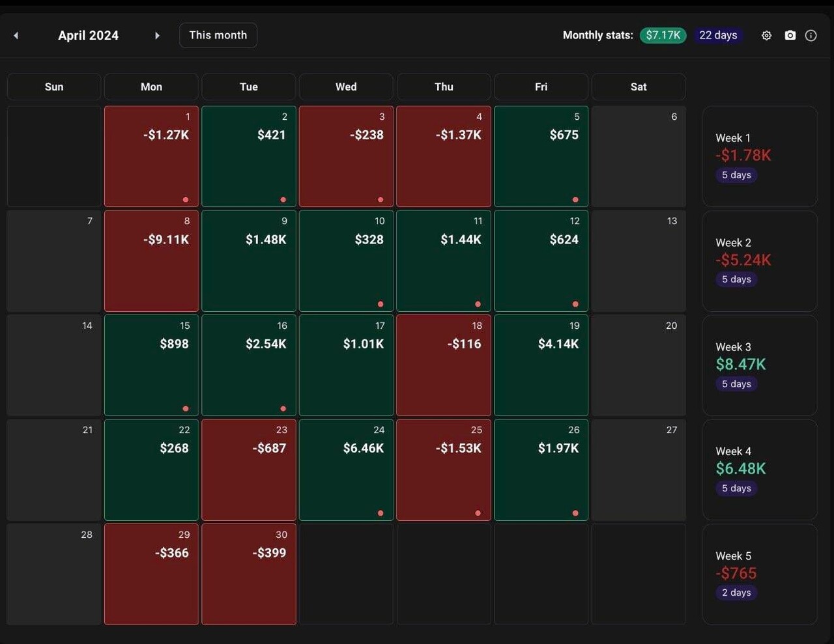This screenshot has width=834, height=644.
Task: Click the Sat column header
Action: pos(639,87)
